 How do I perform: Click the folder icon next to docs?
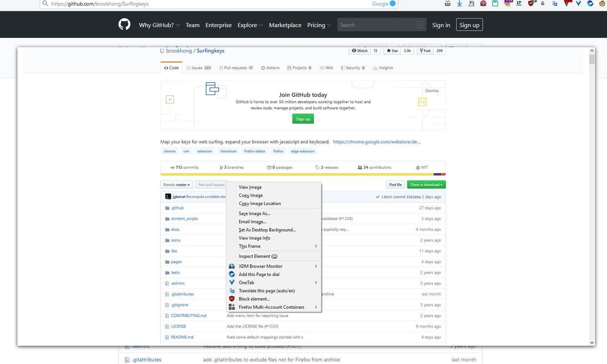coord(167,230)
